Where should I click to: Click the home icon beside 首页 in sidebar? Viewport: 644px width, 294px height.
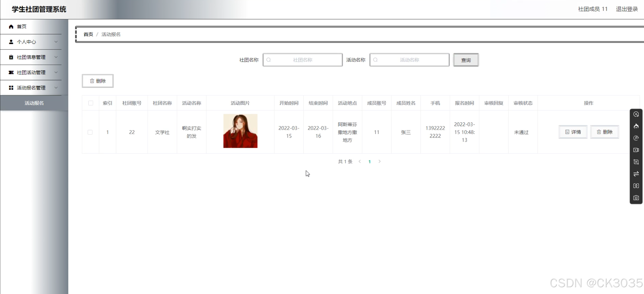coord(11,27)
